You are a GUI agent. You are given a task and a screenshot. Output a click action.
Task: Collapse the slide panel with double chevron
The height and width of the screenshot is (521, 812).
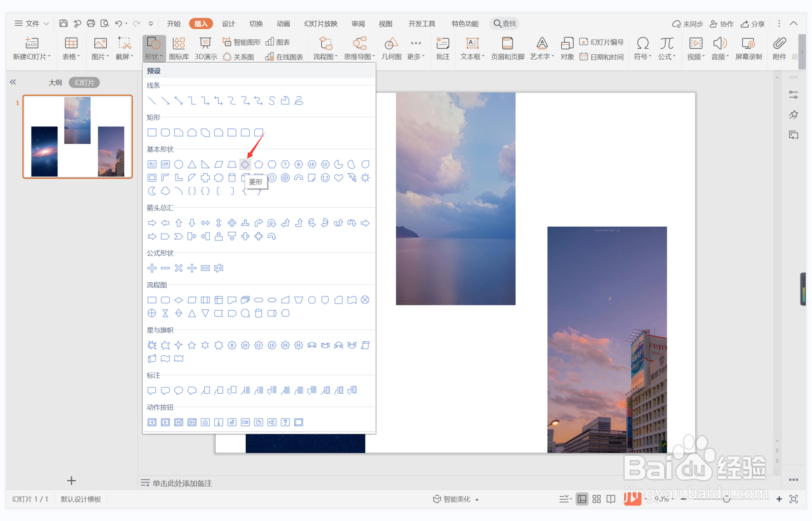pos(13,82)
